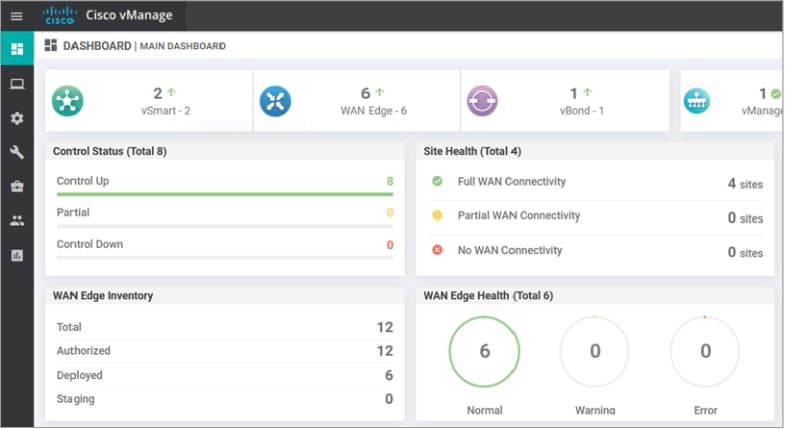The image size is (785, 429).
Task: Open the Maintenance briefcase sidebar icon
Action: [x=17, y=186]
